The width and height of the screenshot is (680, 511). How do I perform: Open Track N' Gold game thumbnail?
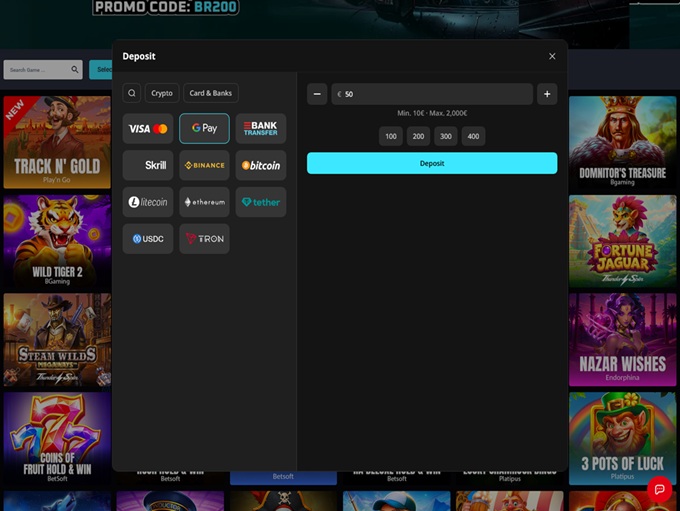click(x=57, y=142)
